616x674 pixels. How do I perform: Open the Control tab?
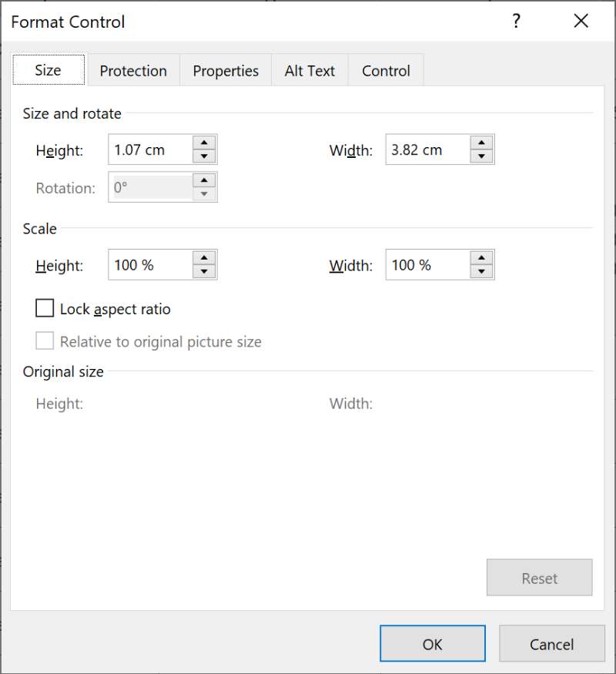pos(386,70)
